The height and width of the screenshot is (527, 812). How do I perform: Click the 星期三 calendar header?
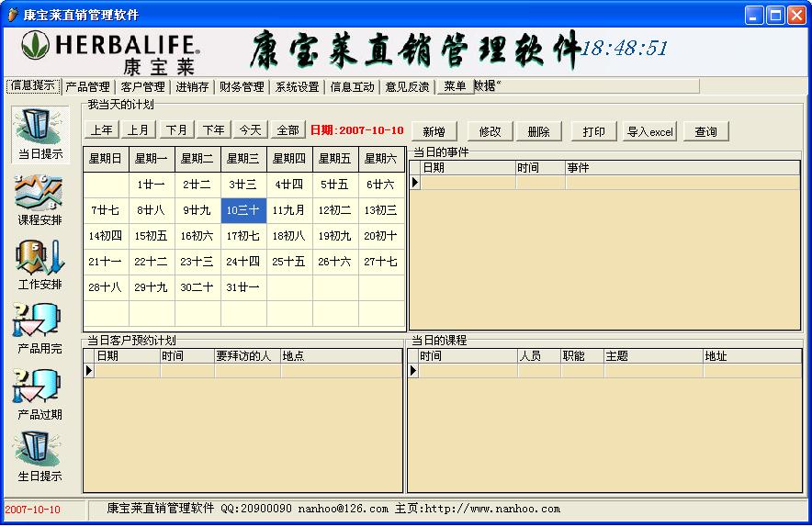pos(244,159)
